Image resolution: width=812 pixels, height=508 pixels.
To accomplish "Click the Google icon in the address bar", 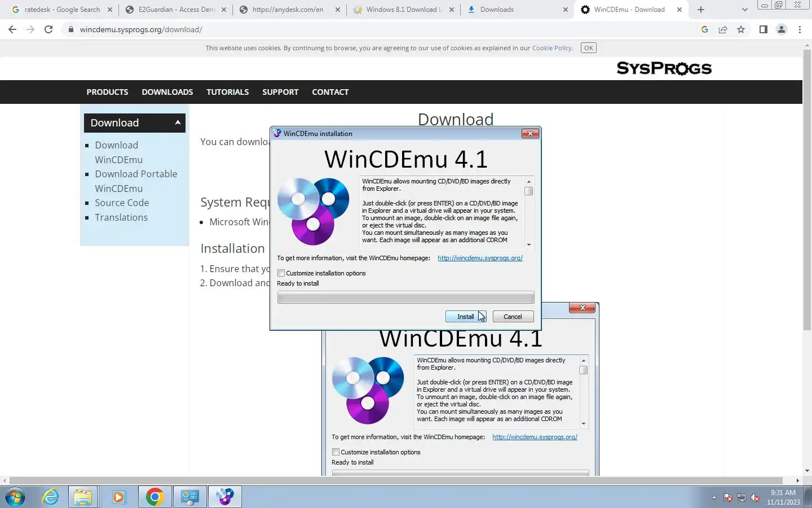I will click(705, 29).
